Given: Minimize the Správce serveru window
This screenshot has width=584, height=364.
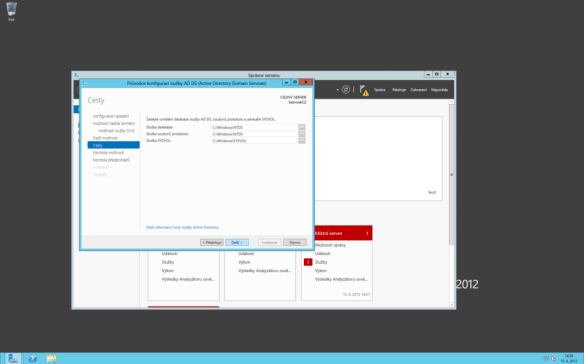Looking at the screenshot, I should click(x=428, y=75).
